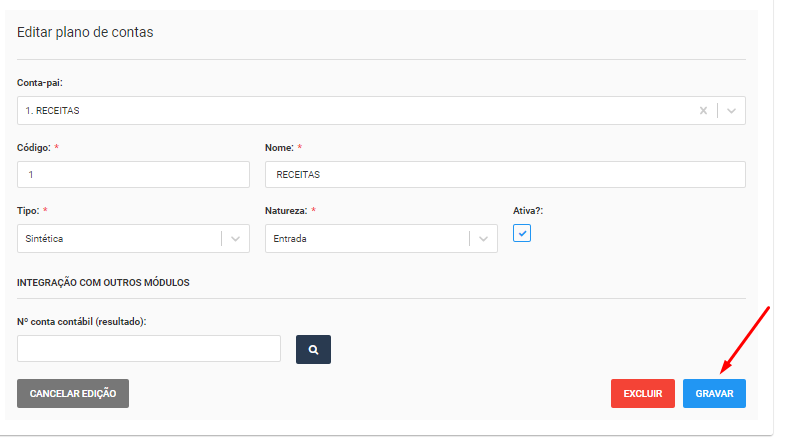Click the Editar plano de contas heading
This screenshot has width=785, height=441.
(x=85, y=32)
